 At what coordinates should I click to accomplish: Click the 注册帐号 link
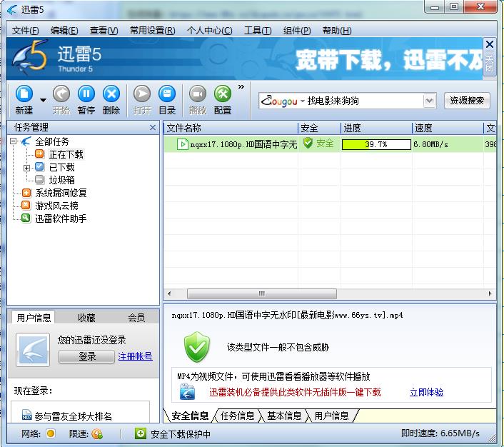(x=135, y=356)
